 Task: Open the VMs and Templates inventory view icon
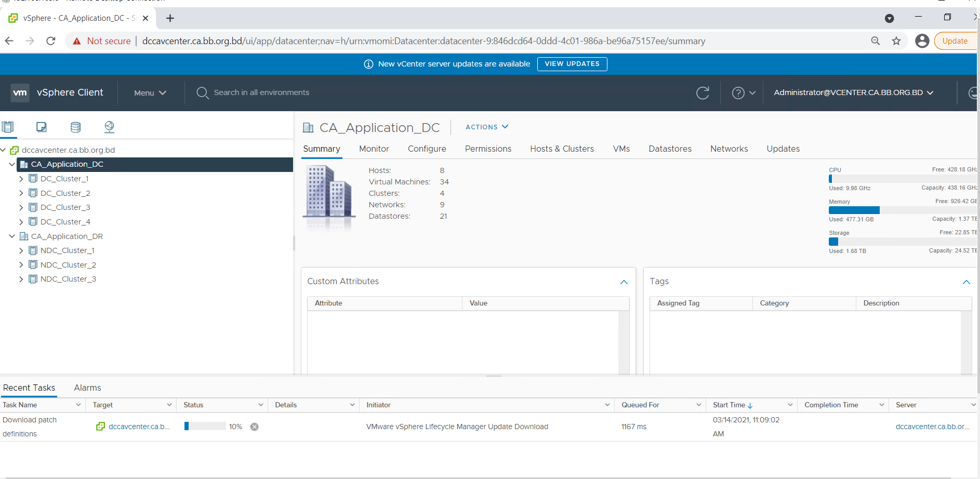(x=42, y=127)
